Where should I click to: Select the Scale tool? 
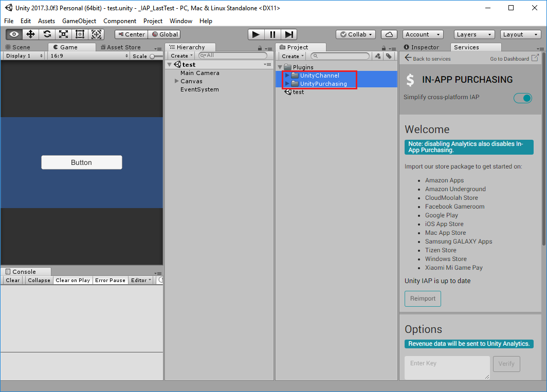(x=64, y=34)
